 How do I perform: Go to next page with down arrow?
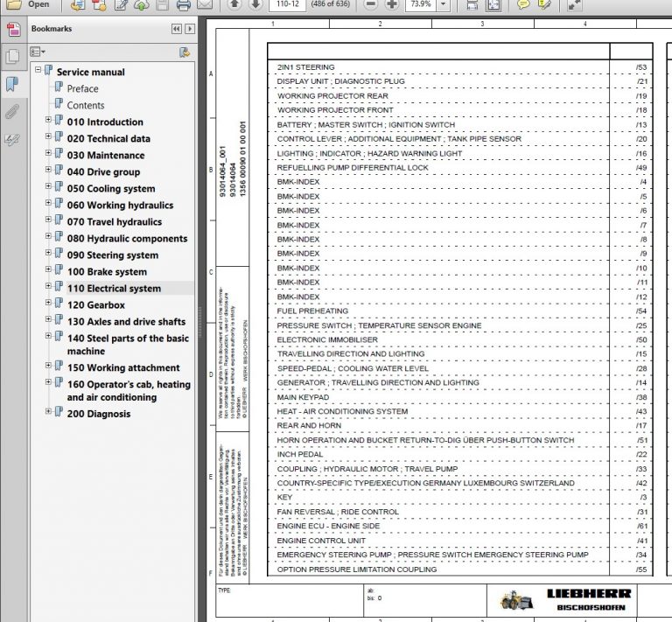click(x=255, y=4)
